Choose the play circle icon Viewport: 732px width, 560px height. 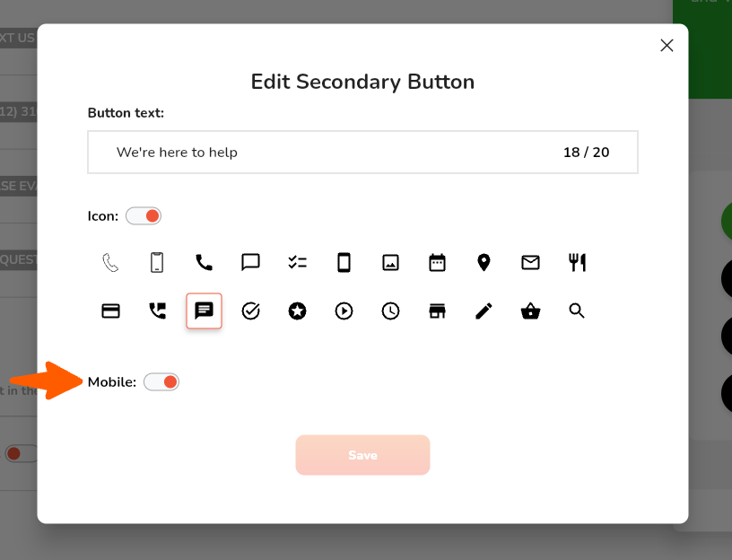344,311
